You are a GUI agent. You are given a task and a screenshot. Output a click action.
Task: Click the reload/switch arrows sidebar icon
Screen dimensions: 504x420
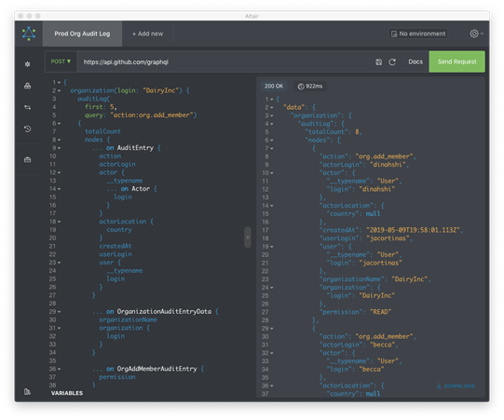[x=28, y=107]
